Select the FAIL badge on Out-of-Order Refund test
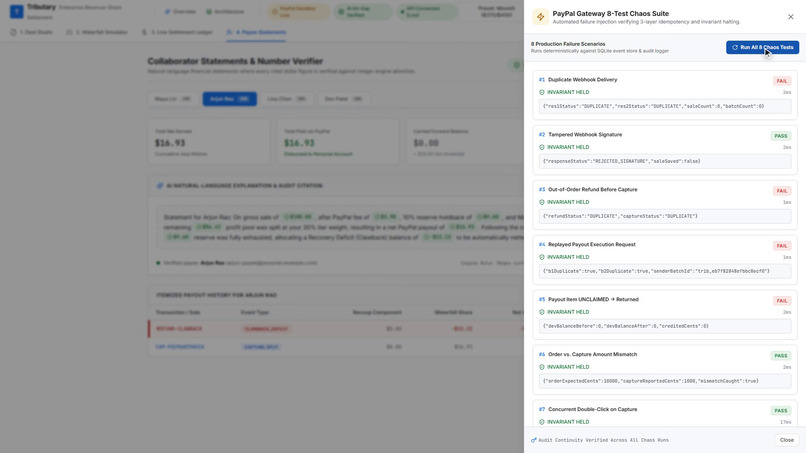This screenshot has width=806, height=453. tap(782, 191)
